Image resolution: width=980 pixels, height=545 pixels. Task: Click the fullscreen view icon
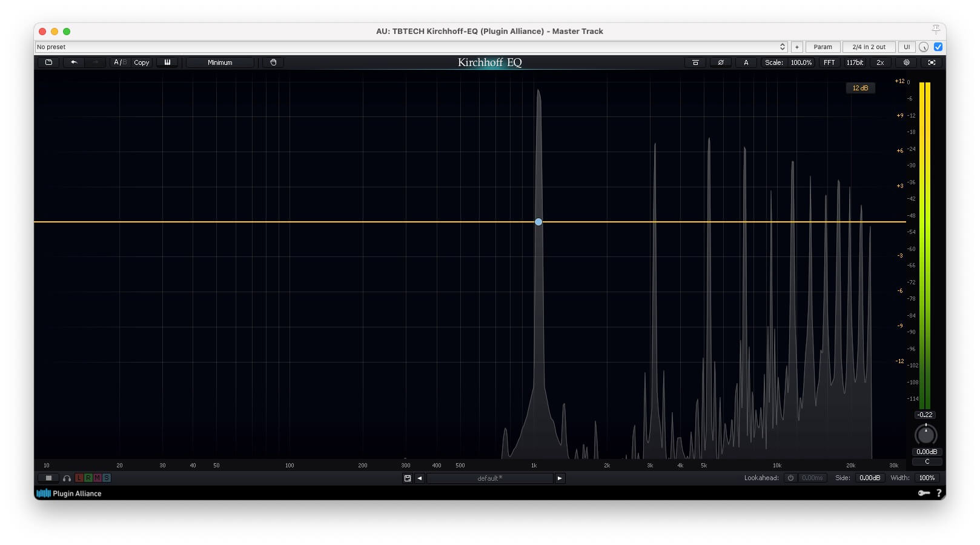coord(932,62)
